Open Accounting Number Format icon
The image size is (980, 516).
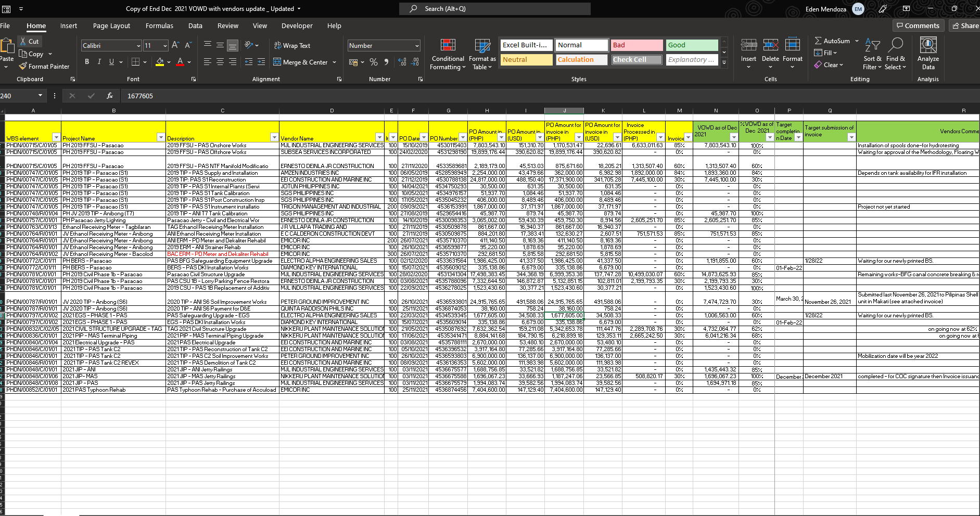(353, 62)
